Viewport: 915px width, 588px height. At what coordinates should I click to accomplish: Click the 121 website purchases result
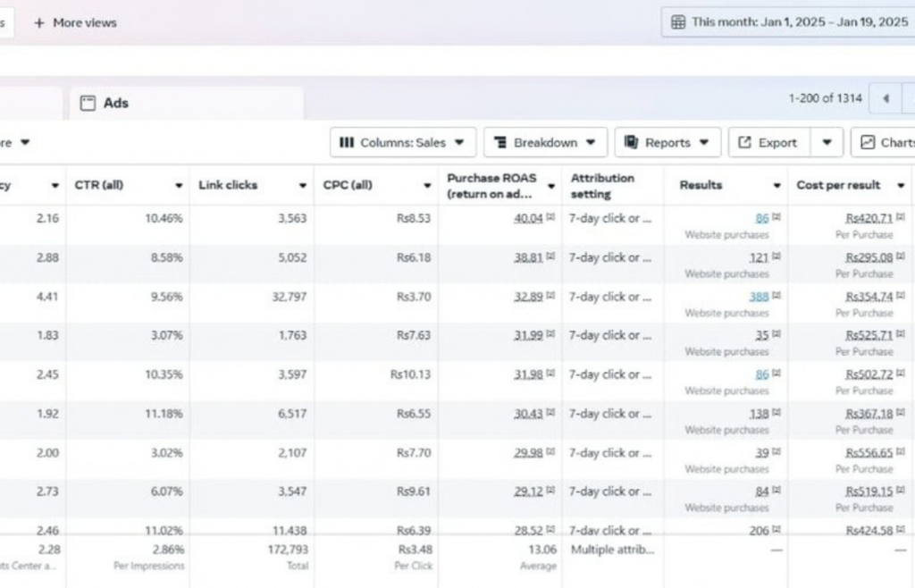759,257
